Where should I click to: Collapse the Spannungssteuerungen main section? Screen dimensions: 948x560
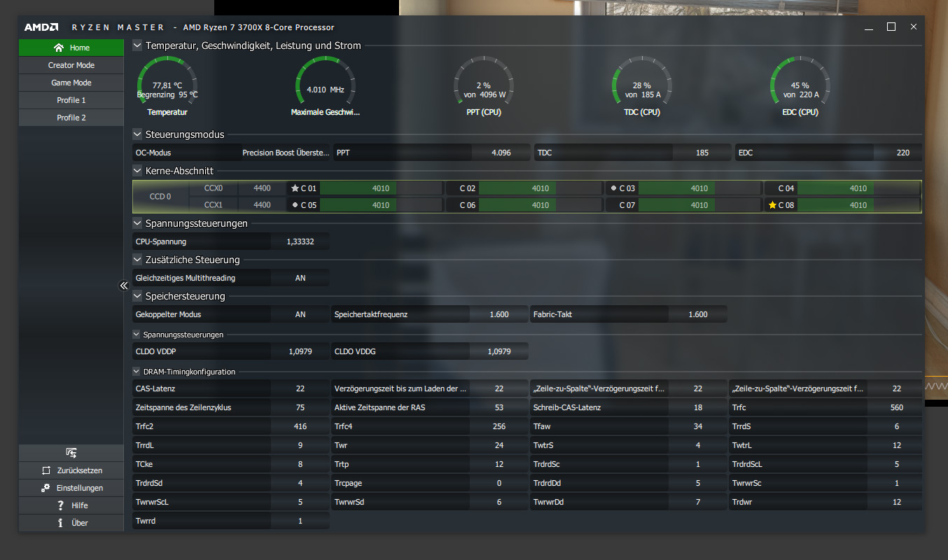coord(137,223)
